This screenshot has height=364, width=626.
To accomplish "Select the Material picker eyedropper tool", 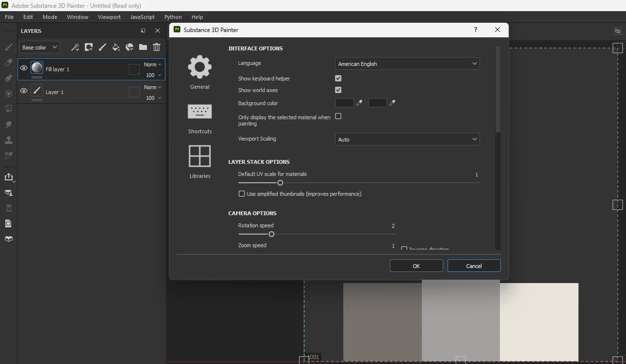I will click(8, 156).
